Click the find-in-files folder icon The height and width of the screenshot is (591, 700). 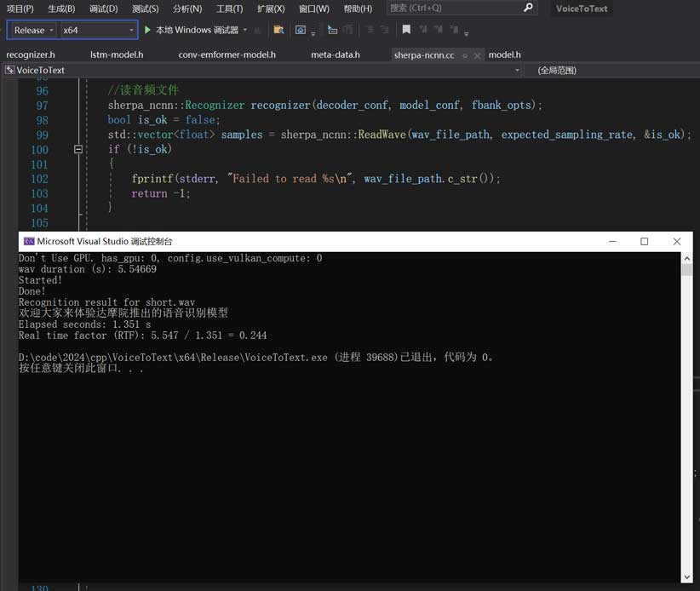coord(278,30)
